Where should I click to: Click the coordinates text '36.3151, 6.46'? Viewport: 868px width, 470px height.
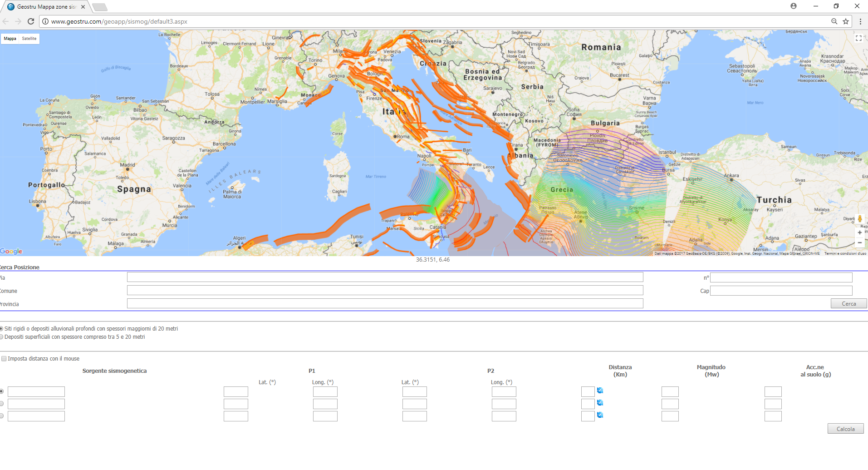pos(433,260)
